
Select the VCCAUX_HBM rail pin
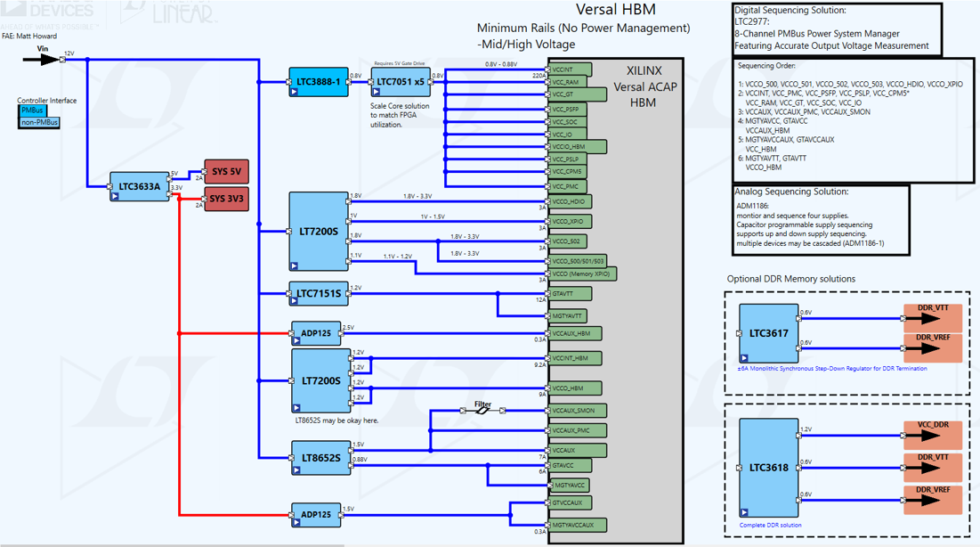coord(575,333)
